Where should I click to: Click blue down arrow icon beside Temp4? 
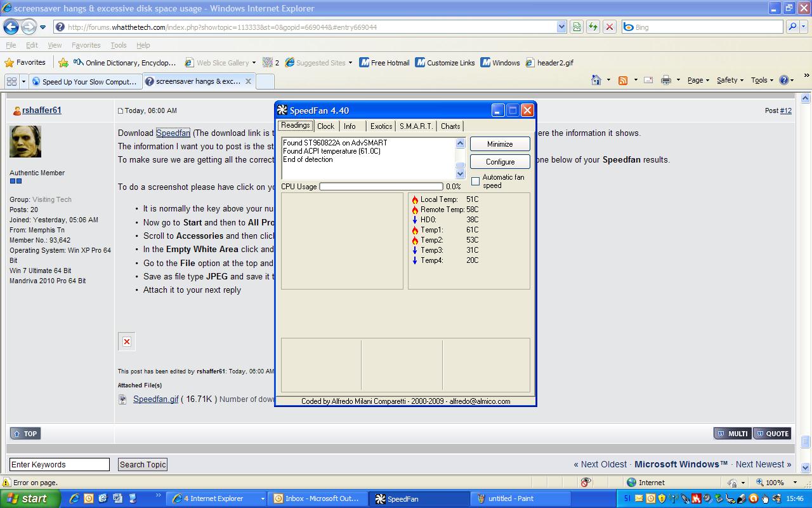(x=415, y=260)
